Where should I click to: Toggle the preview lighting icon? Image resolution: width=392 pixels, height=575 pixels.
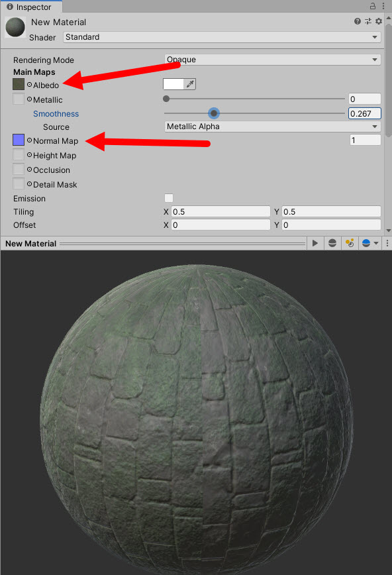tap(350, 243)
